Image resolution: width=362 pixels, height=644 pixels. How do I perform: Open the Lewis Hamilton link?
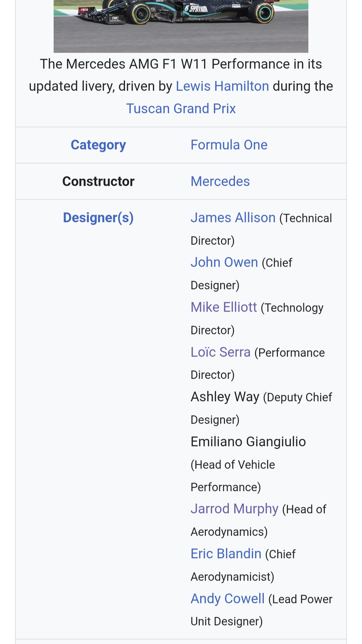click(222, 86)
